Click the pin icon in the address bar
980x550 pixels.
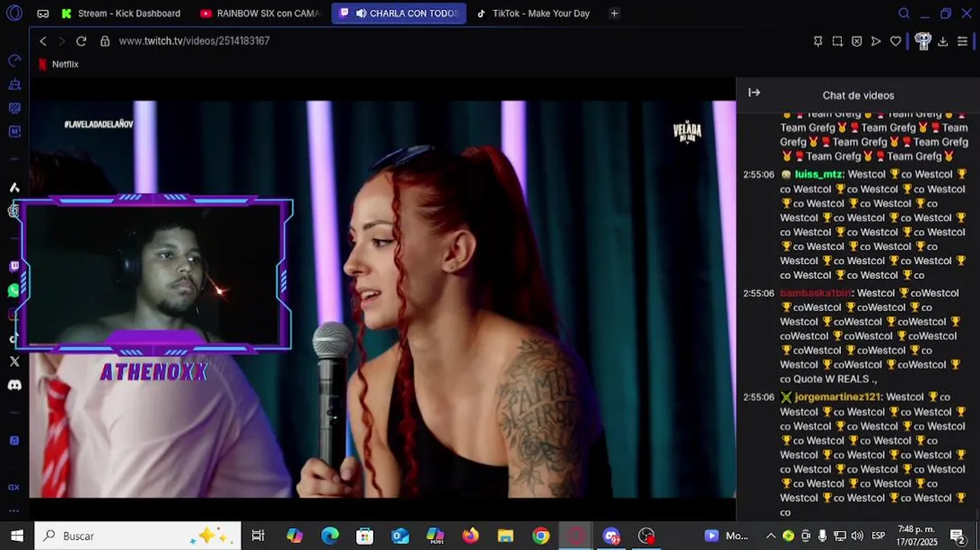818,41
